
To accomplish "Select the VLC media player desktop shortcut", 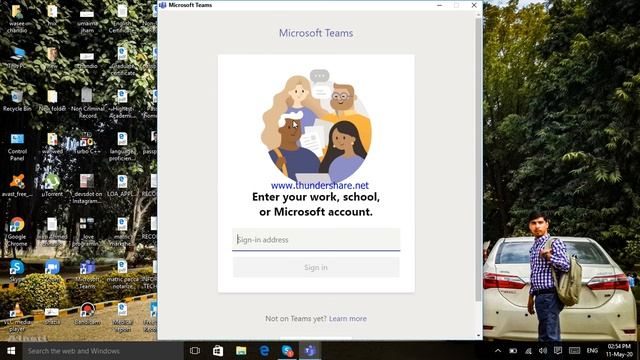I will tap(17, 318).
